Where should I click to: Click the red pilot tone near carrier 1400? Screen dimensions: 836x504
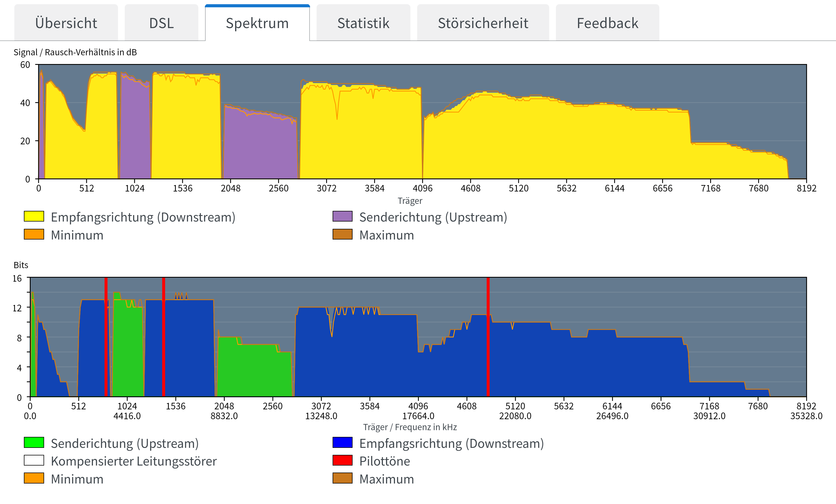[163, 337]
